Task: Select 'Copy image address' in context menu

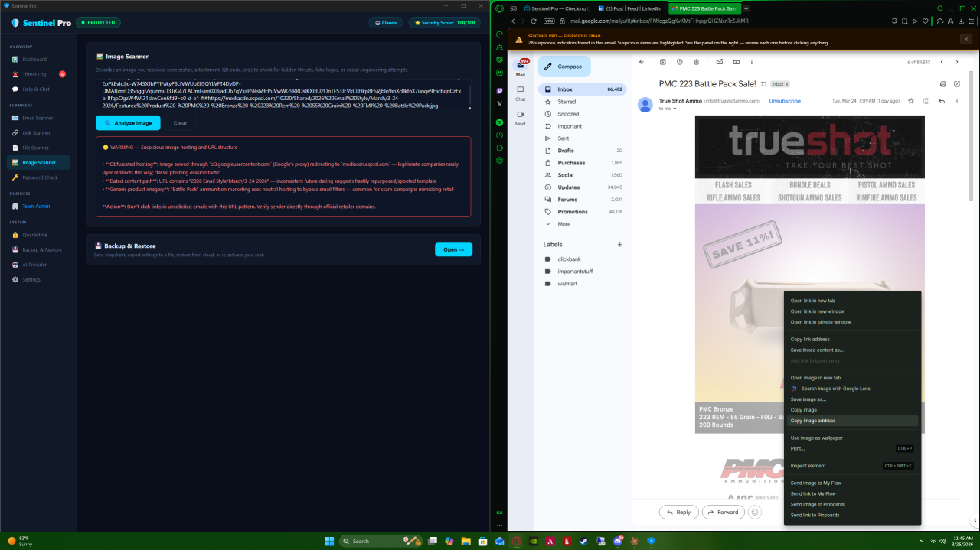Action: pos(853,421)
